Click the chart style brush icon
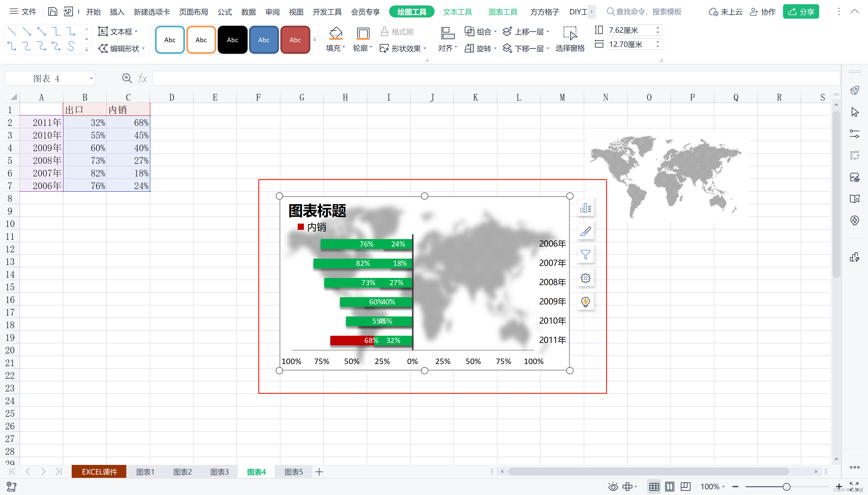This screenshot has height=495, width=868. (585, 232)
